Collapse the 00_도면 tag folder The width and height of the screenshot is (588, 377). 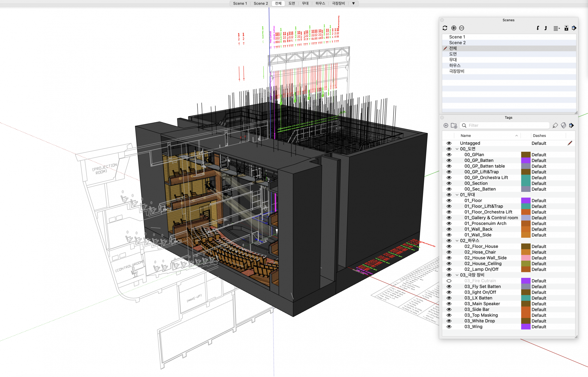click(457, 149)
